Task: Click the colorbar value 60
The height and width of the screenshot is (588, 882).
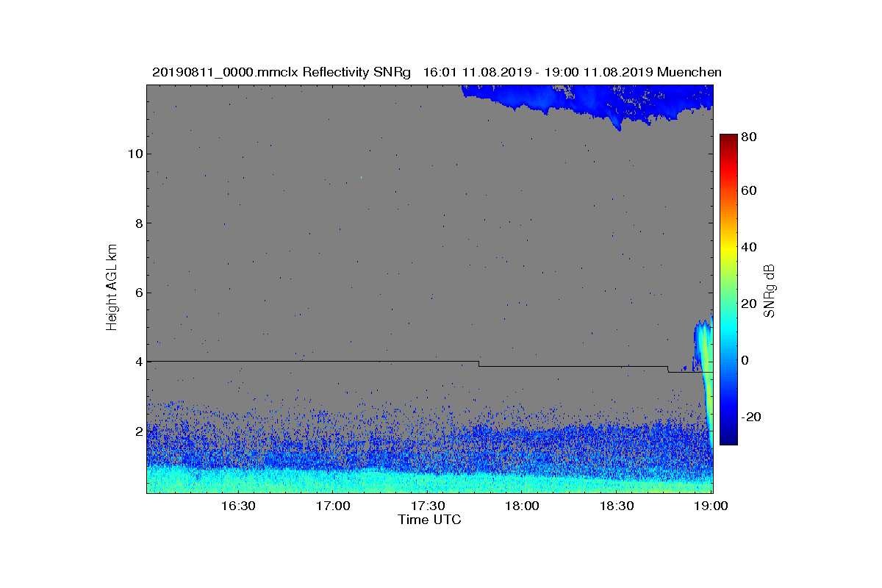Action: [749, 191]
